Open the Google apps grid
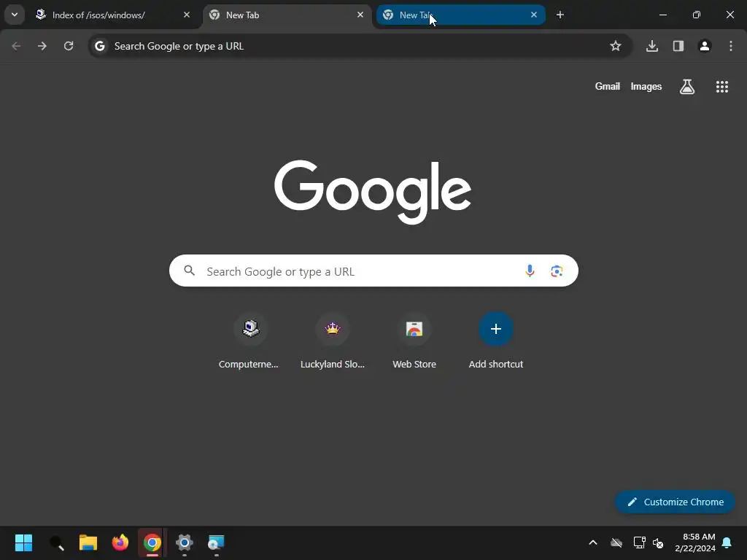This screenshot has width=747, height=560. click(721, 87)
